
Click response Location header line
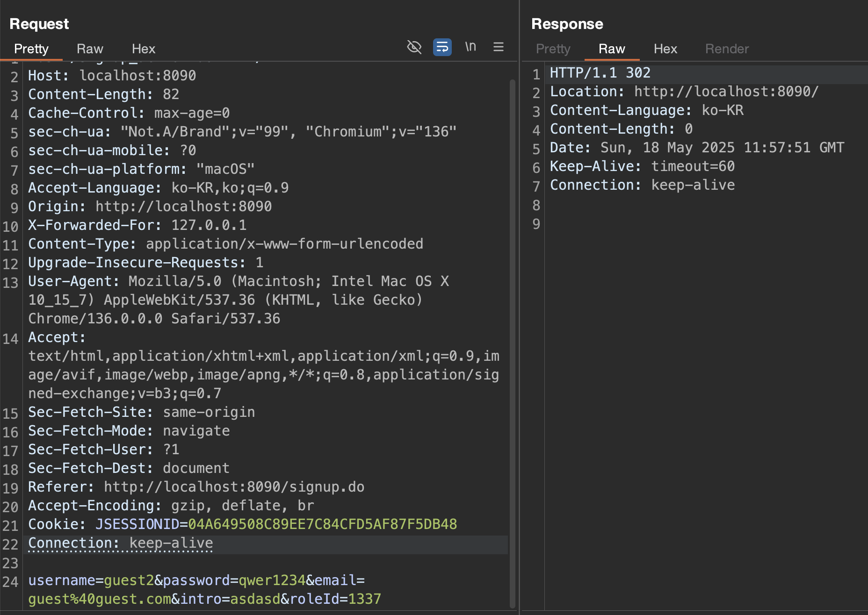[x=684, y=92]
